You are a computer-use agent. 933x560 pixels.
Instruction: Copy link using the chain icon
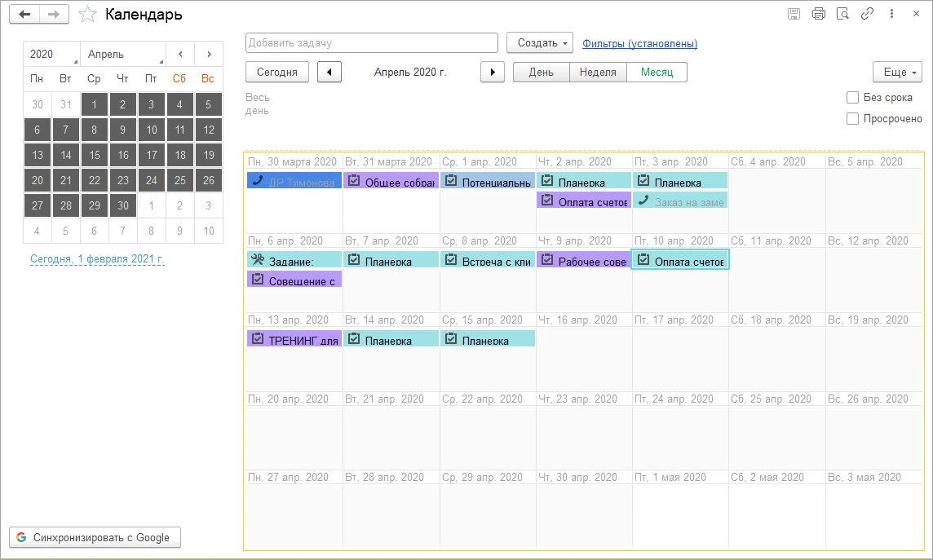[867, 14]
